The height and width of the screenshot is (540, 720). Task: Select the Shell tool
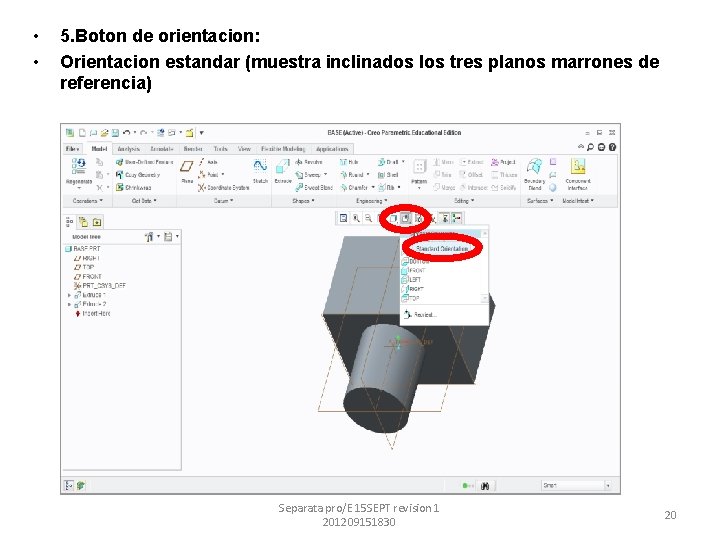point(388,175)
